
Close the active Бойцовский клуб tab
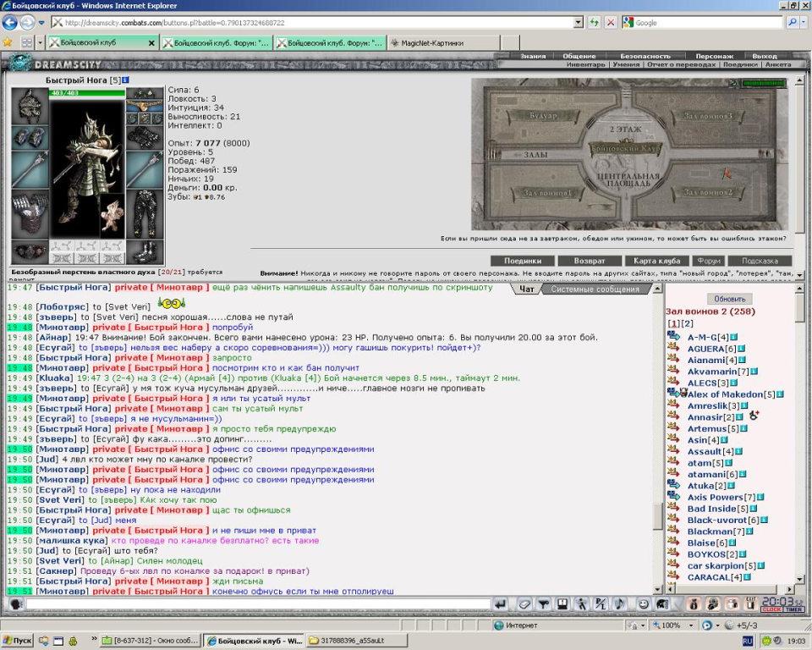[x=151, y=43]
